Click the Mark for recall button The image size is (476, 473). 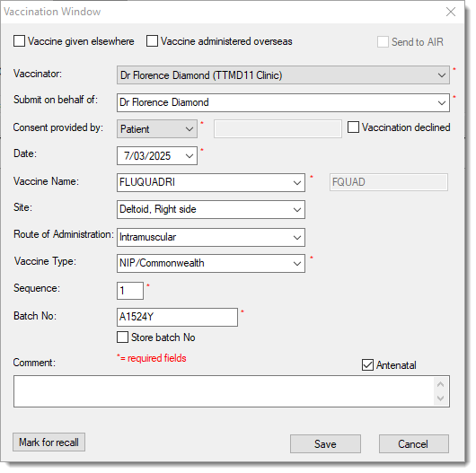[x=48, y=442]
